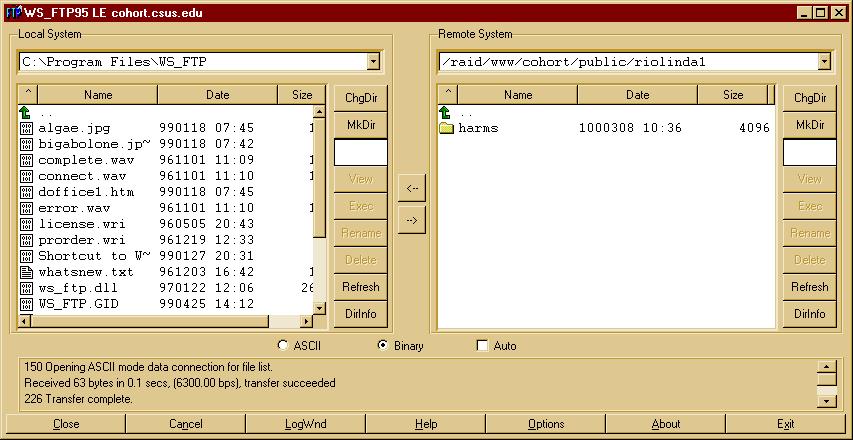Click local parent directory green arrow

click(x=25, y=113)
